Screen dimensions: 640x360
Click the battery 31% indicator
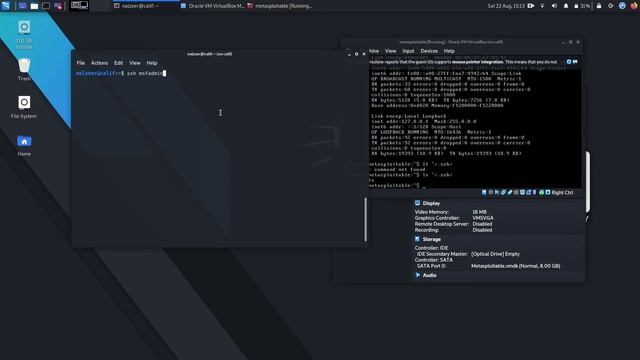click(x=582, y=6)
